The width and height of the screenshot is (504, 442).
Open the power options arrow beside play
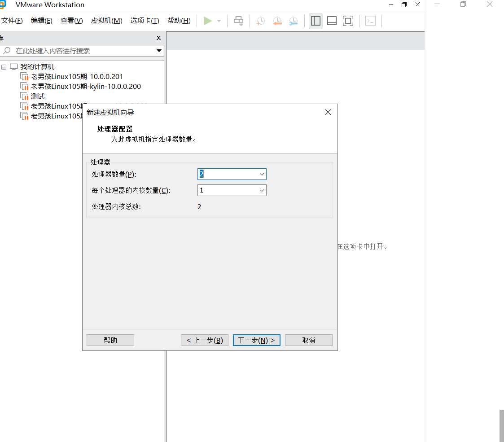(x=219, y=21)
